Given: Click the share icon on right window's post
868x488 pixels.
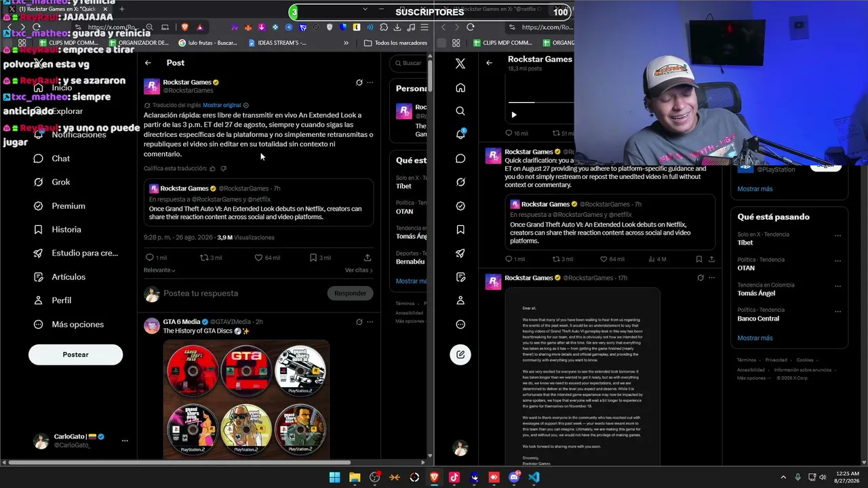Looking at the screenshot, I should (x=711, y=259).
